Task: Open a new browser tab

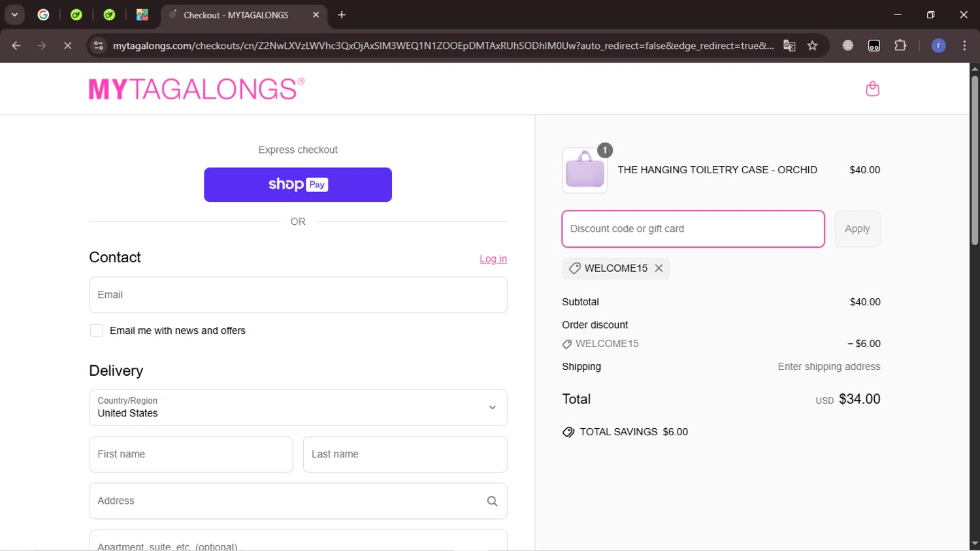Action: (x=342, y=14)
